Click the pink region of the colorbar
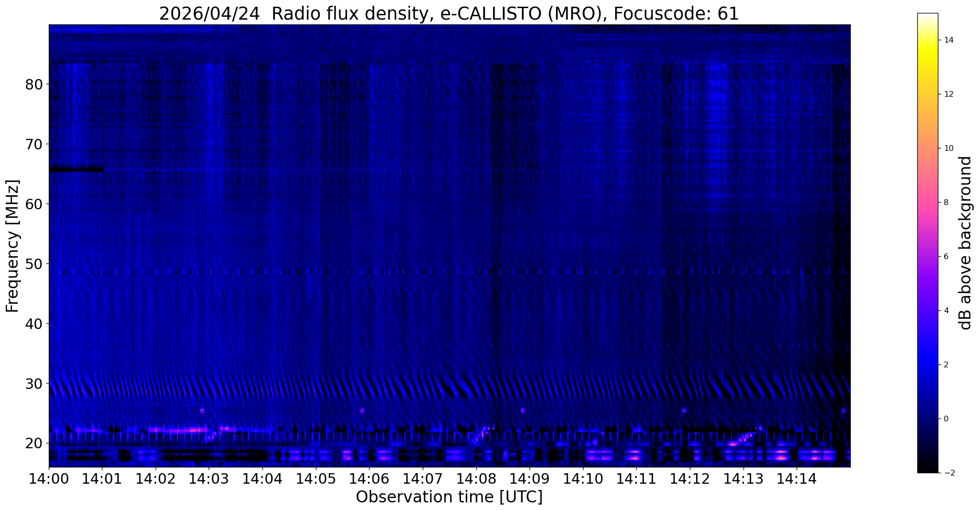The width and height of the screenshot is (980, 511). (927, 201)
